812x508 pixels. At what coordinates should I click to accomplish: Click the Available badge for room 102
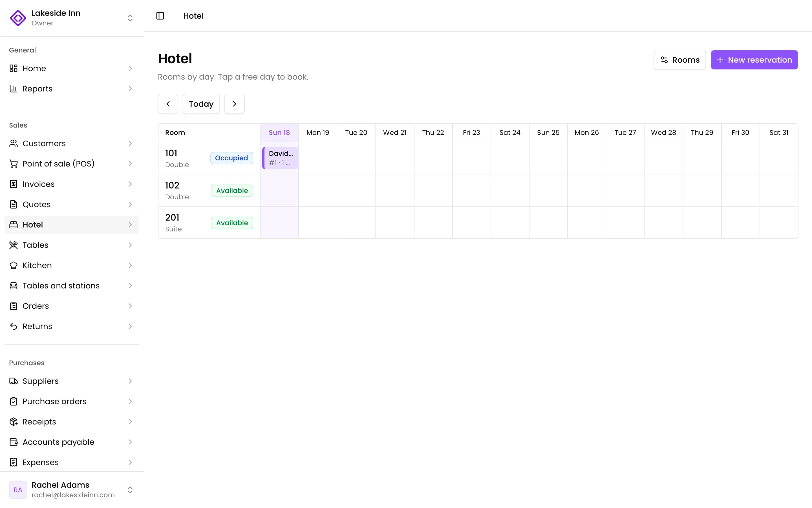232,190
